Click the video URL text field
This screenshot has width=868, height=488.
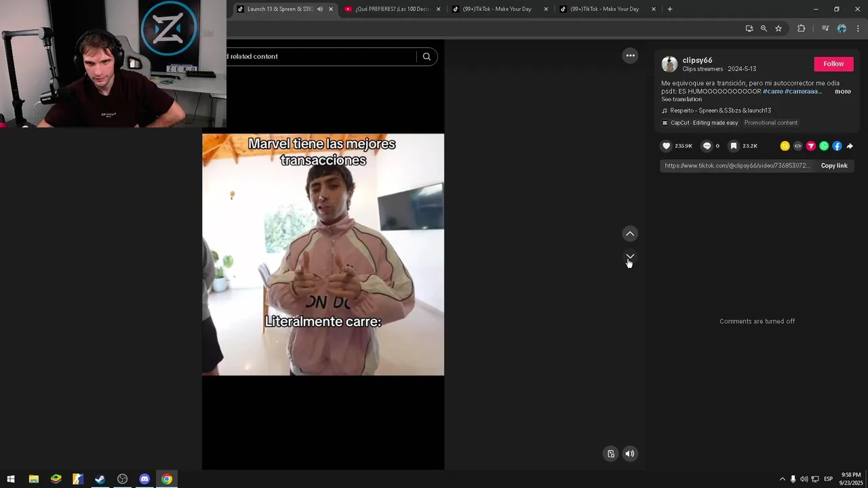point(736,165)
